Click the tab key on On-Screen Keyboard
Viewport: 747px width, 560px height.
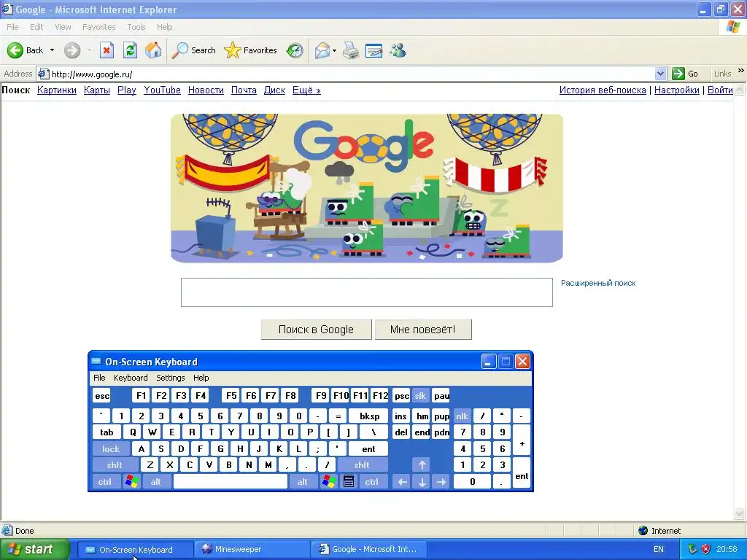tap(107, 432)
